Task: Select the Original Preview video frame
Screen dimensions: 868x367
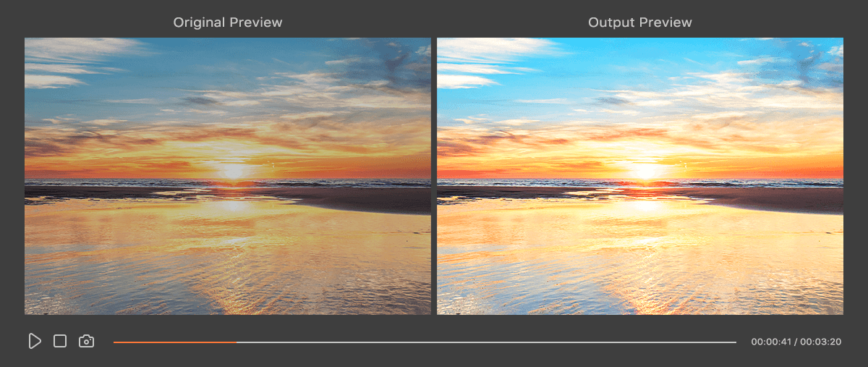Action: (228, 176)
